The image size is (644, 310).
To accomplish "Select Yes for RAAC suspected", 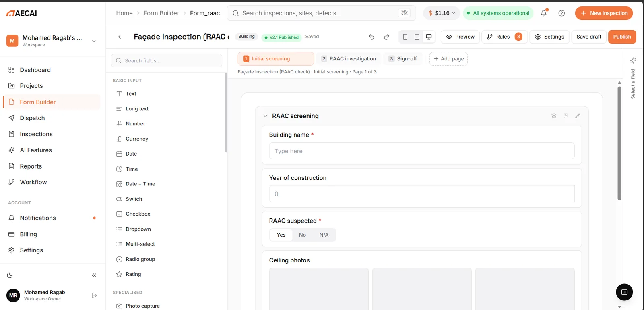I will tap(281, 235).
